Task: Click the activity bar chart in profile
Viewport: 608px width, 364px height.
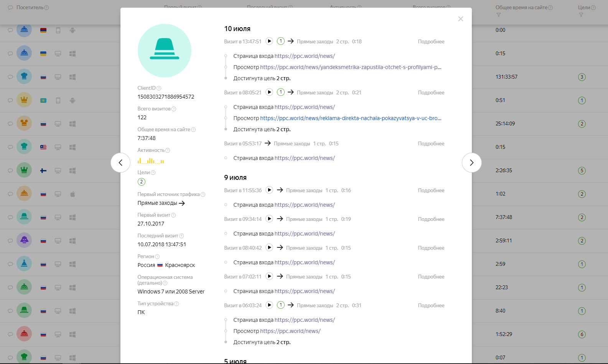Action: 151,161
